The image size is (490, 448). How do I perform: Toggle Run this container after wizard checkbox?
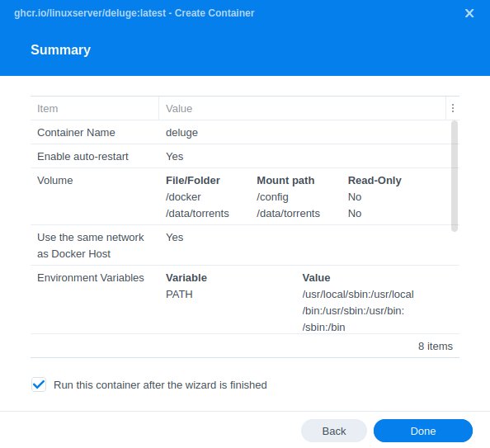39,384
